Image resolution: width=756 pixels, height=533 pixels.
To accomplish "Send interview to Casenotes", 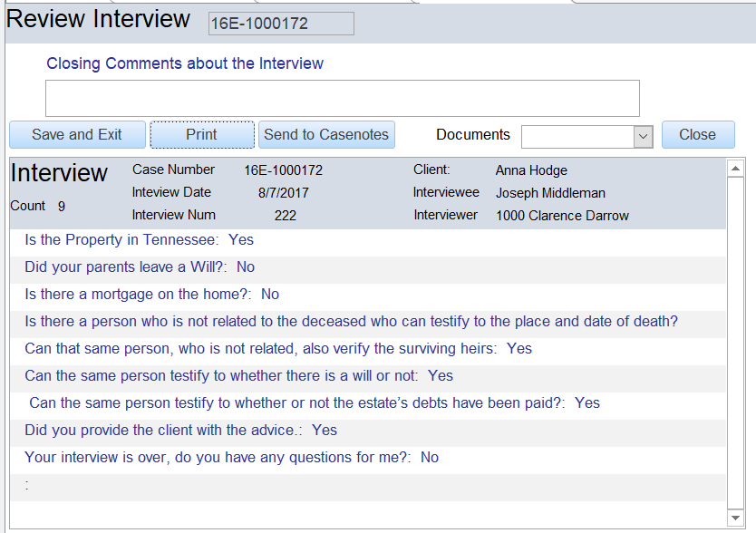I will 326,135.
